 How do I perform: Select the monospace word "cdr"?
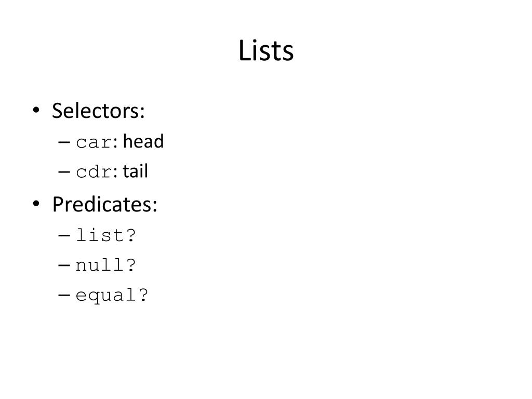(94, 171)
